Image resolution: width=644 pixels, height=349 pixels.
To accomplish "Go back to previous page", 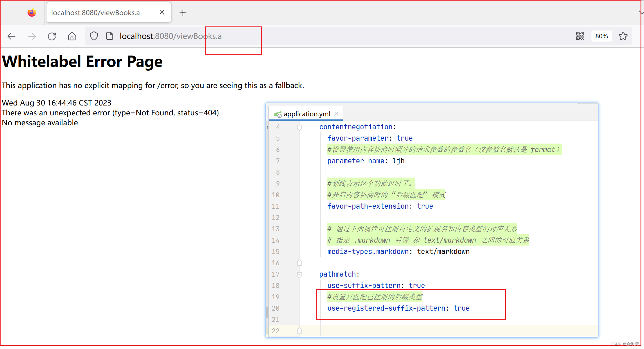I will click(11, 36).
